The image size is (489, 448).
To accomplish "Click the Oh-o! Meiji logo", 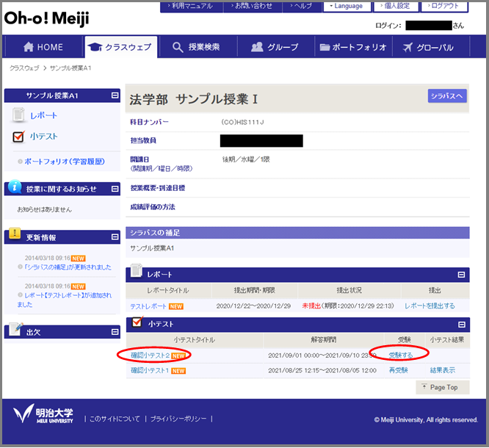I will tap(46, 18).
